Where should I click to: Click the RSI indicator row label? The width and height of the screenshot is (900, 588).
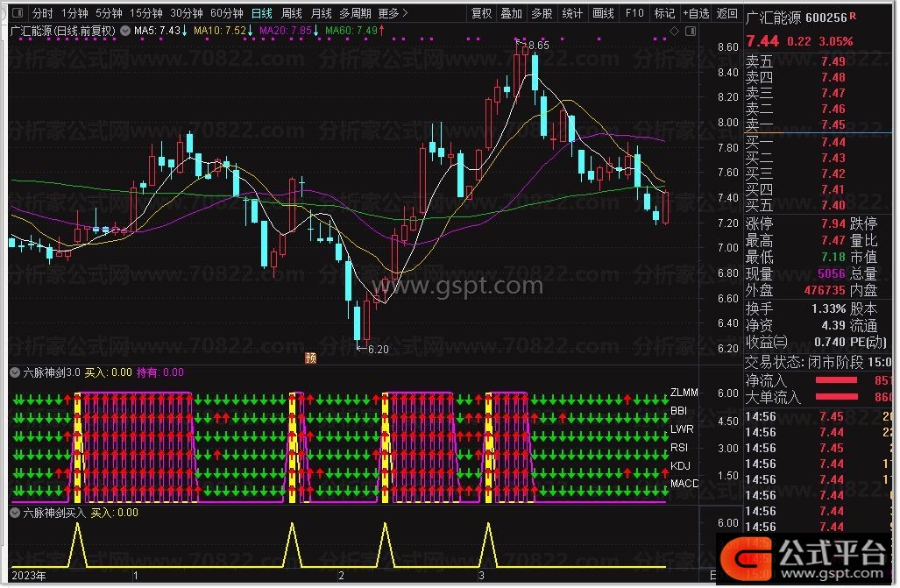pyautogui.click(x=679, y=447)
